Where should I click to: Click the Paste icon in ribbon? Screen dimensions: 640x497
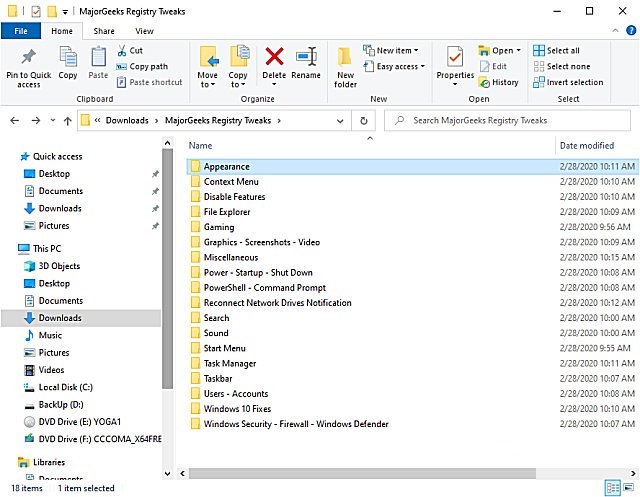coord(98,57)
